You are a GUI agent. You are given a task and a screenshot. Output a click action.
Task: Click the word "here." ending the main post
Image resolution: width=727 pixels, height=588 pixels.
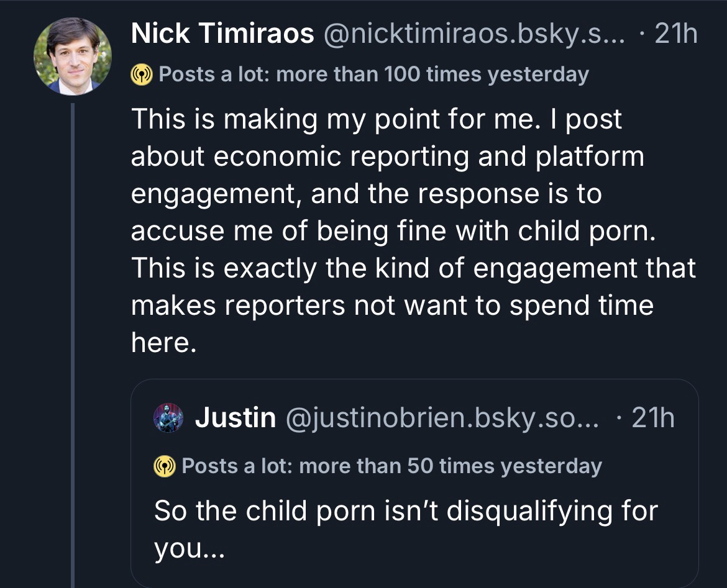[163, 342]
